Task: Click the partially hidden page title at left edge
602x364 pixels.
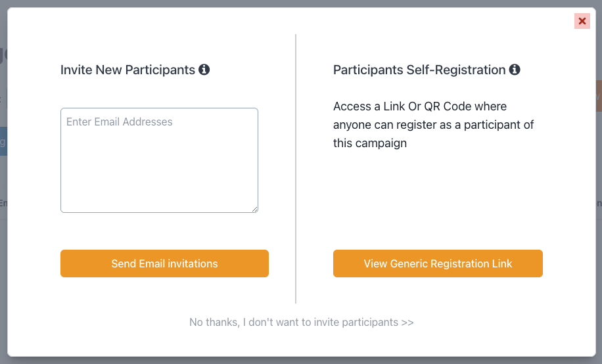Action: pos(3,55)
